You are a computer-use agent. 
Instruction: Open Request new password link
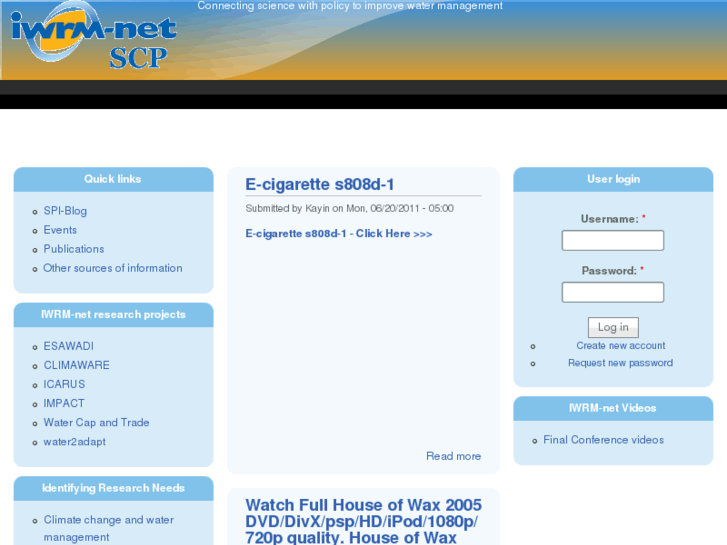620,363
